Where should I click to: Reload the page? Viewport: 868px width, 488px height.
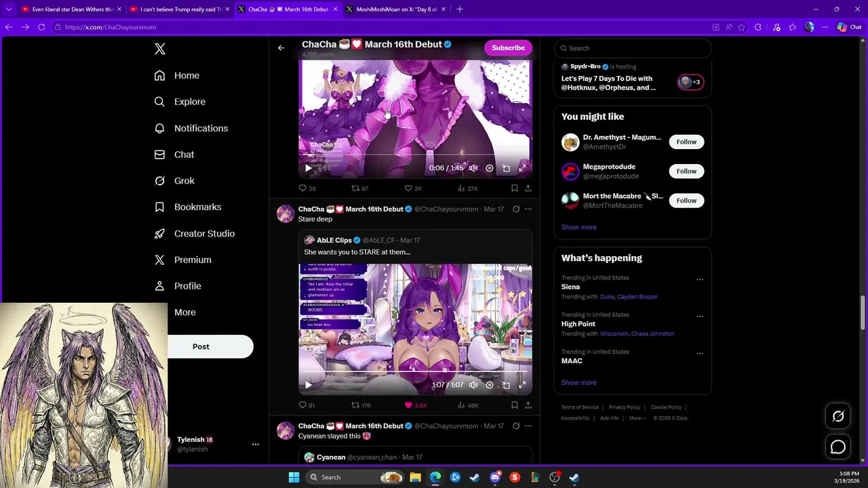(41, 27)
